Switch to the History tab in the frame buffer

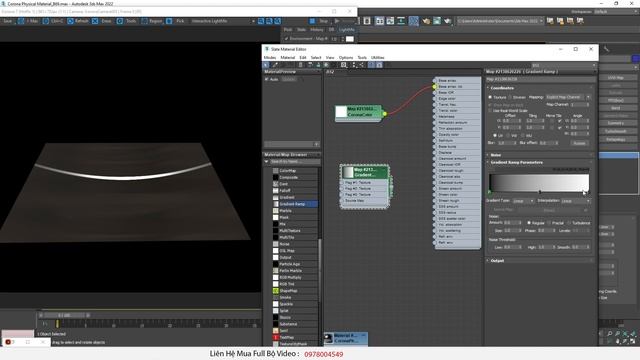pyautogui.click(x=317, y=30)
